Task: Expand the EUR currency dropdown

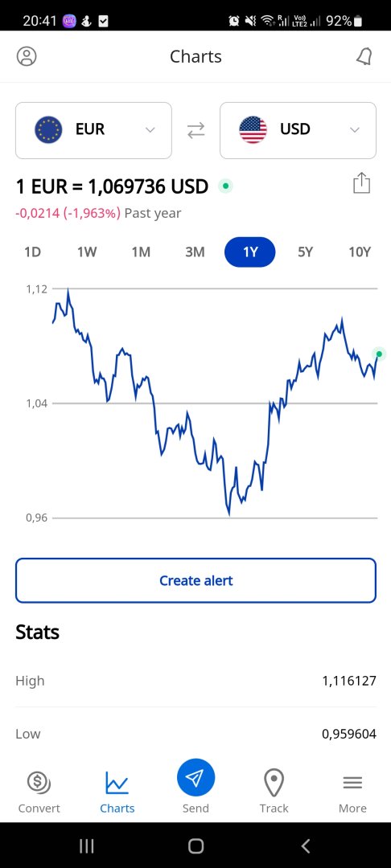Action: (x=93, y=130)
